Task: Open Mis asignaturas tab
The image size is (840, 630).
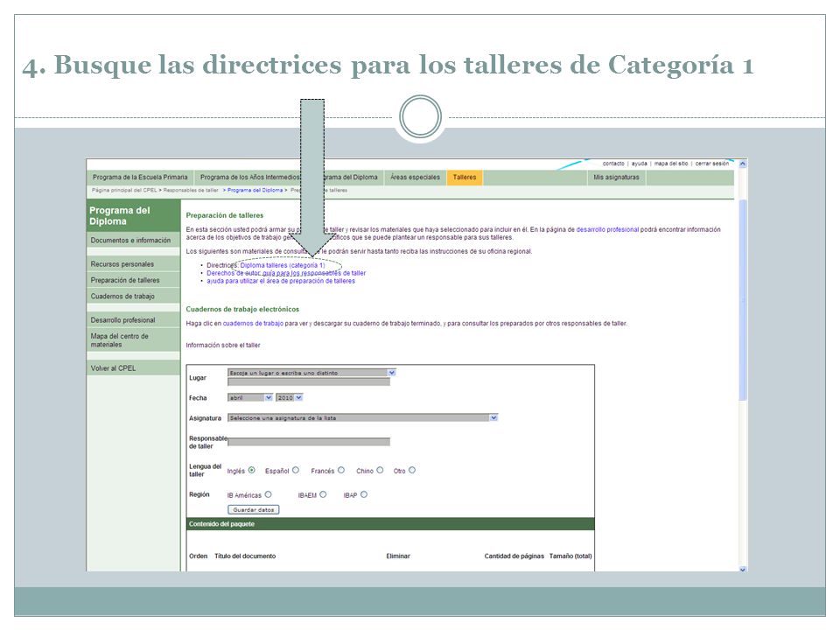Action: (616, 178)
